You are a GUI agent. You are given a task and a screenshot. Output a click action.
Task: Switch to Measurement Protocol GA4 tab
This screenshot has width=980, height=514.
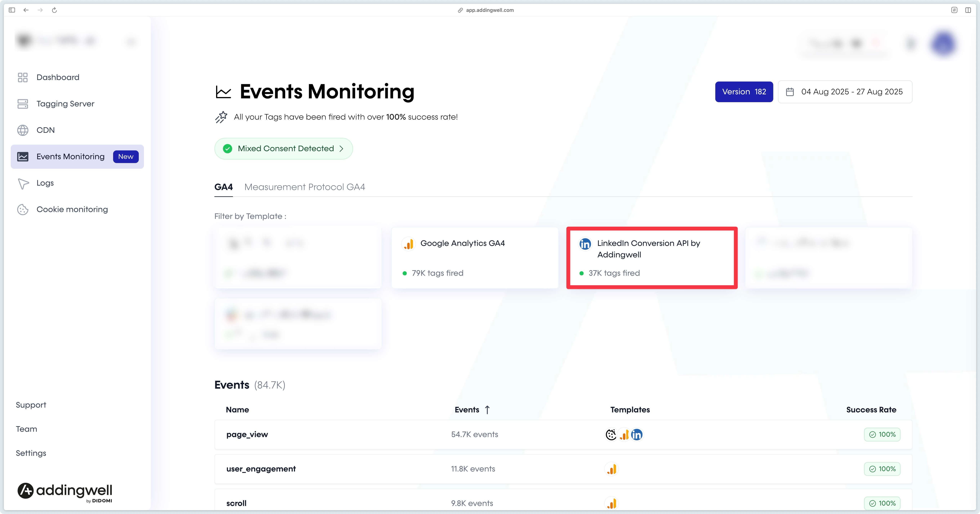(304, 187)
